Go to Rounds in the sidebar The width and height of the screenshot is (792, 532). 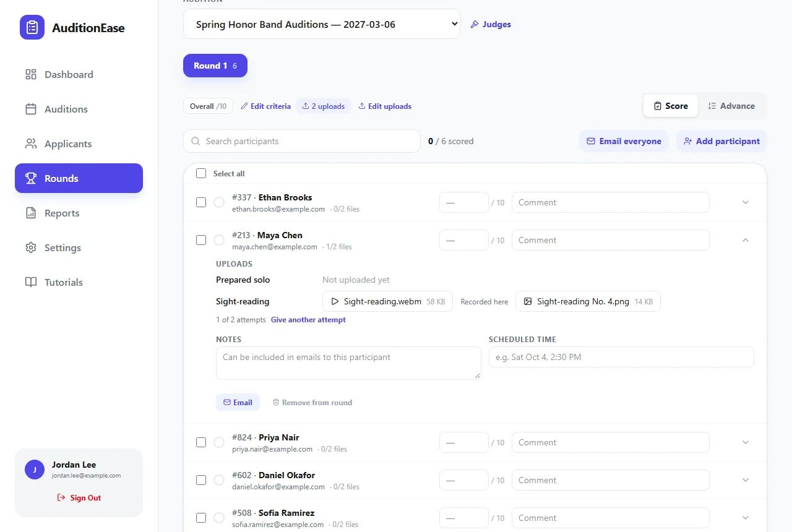tap(79, 178)
